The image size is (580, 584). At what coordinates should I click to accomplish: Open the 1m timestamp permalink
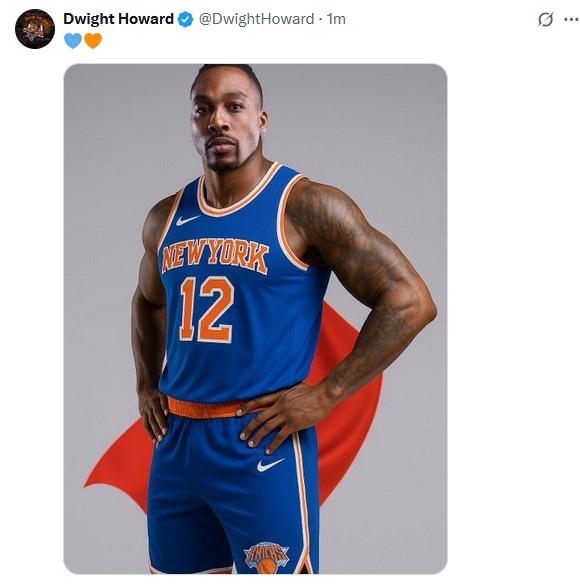pos(336,19)
